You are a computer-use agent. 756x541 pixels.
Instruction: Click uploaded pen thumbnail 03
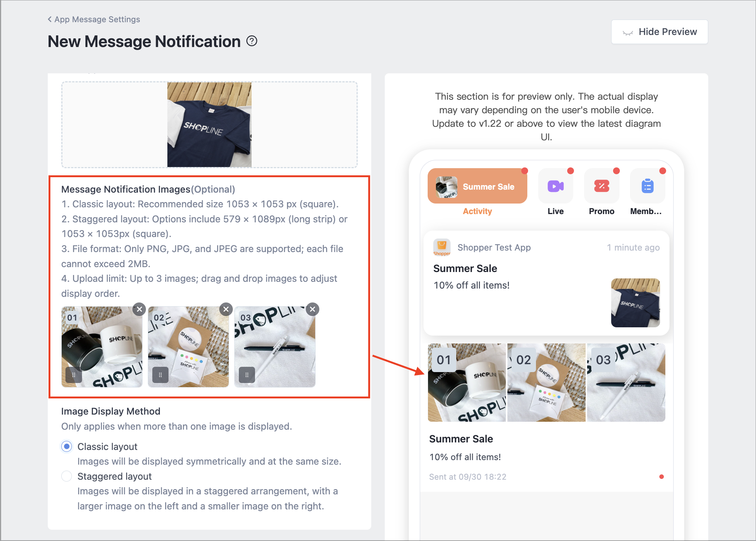point(275,347)
